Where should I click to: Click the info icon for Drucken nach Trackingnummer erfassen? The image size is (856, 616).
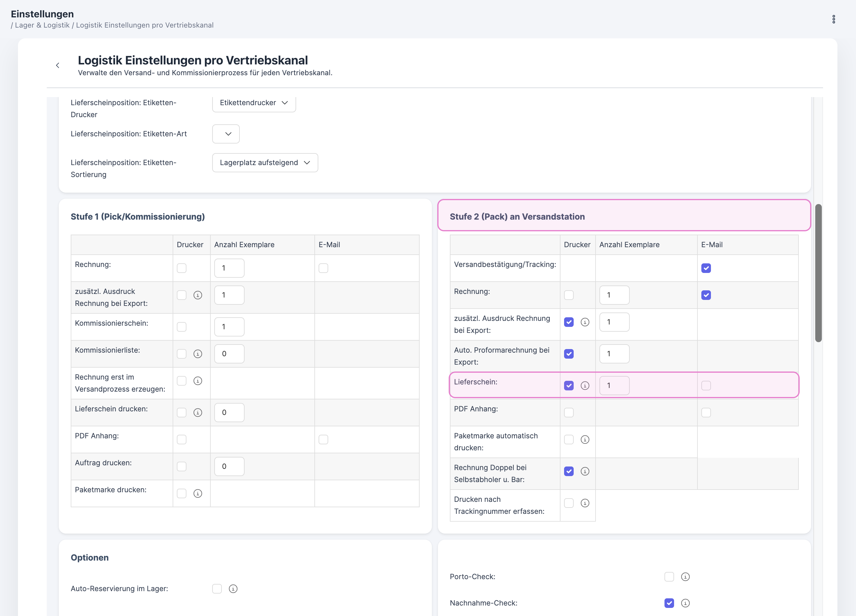click(585, 503)
